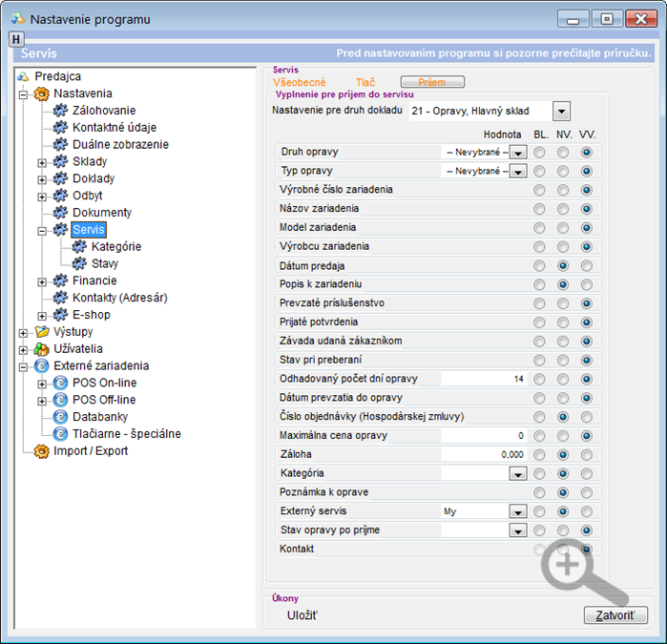Click the Kategórie gear icon
This screenshot has height=644, width=667.
(79, 247)
